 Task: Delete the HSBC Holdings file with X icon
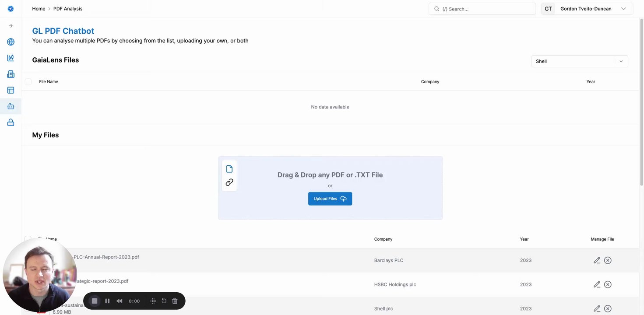(608, 284)
